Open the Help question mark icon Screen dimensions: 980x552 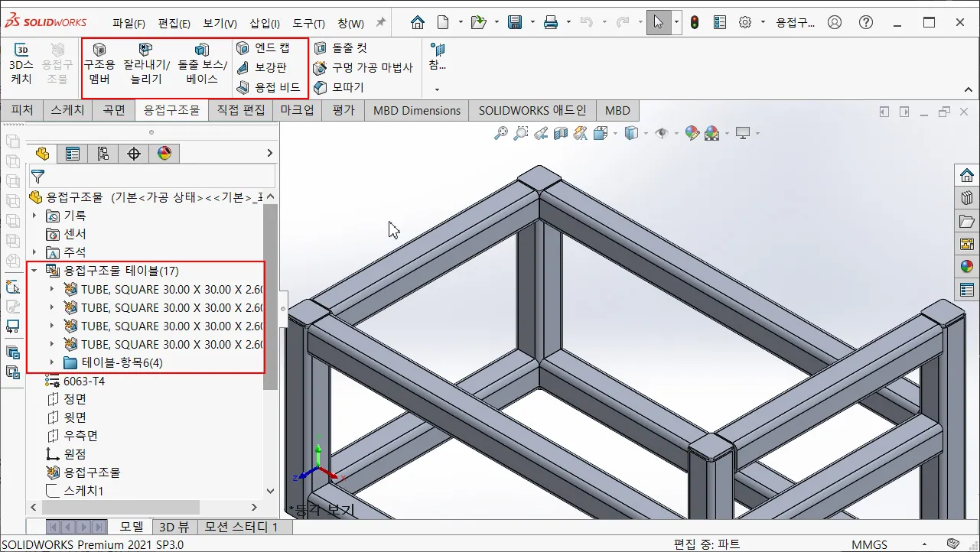click(x=866, y=22)
